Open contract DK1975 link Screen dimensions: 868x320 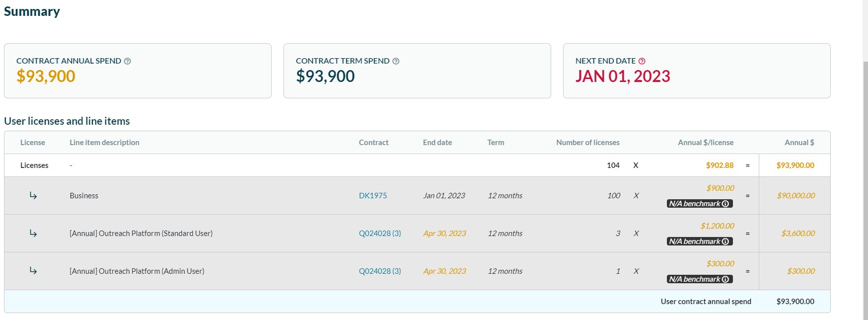click(372, 196)
